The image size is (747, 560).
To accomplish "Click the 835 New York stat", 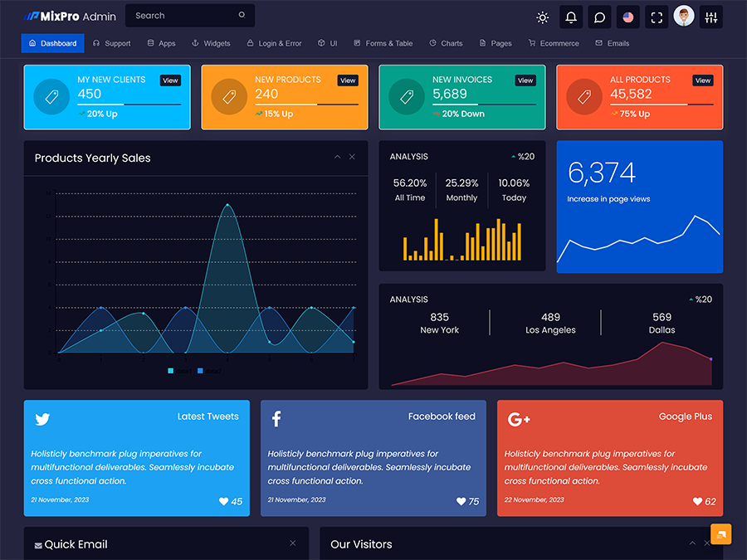I will [x=439, y=324].
